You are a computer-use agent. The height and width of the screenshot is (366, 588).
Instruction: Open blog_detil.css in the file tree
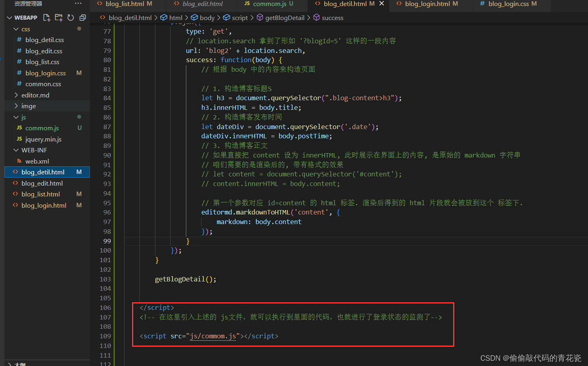point(45,40)
